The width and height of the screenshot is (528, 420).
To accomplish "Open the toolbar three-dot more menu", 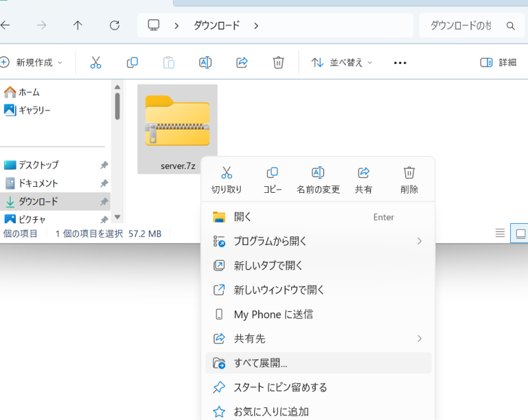I will [400, 63].
